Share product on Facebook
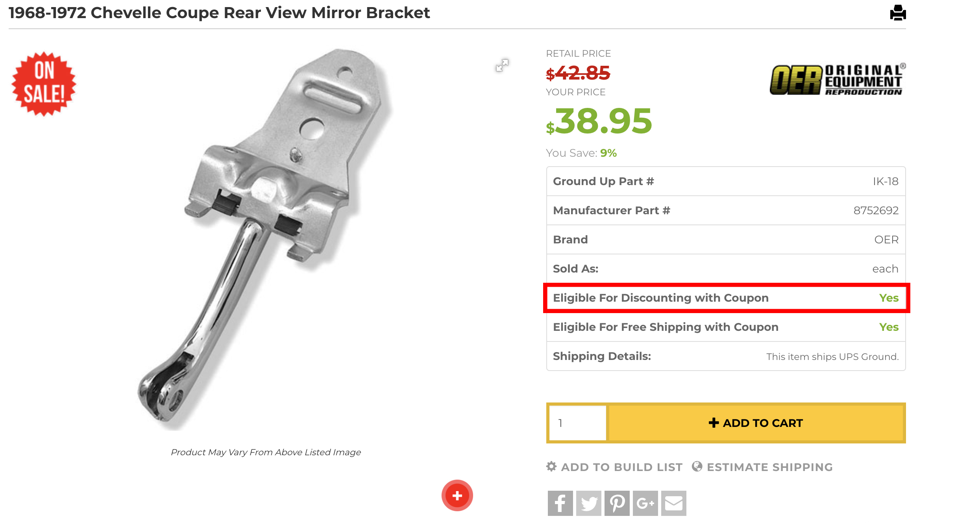The width and height of the screenshot is (980, 523). [560, 503]
